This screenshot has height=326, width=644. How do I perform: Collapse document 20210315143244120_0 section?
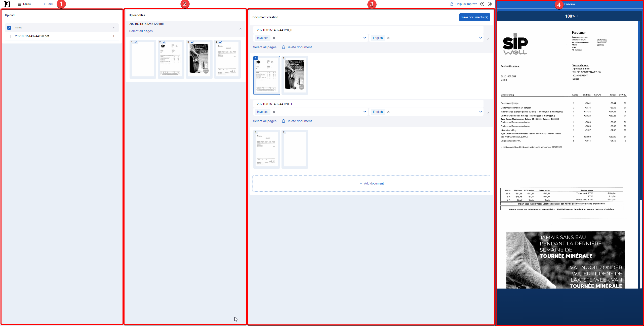point(488,39)
